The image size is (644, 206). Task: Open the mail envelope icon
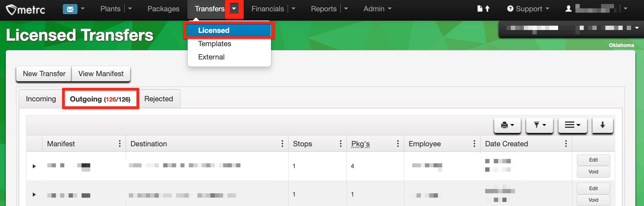point(70,9)
